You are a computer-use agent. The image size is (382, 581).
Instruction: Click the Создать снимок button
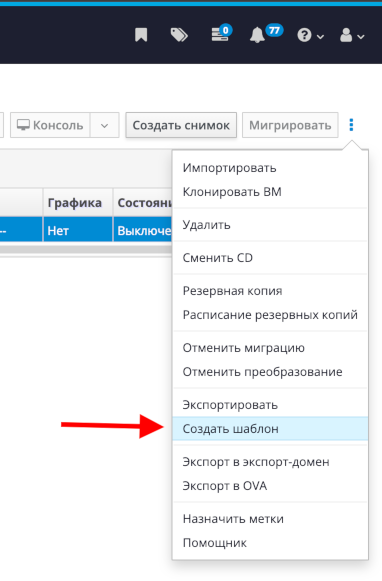(181, 125)
